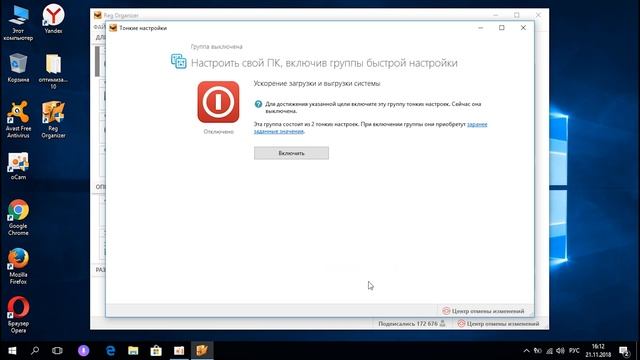Image resolution: width=640 pixels, height=360 pixels.
Task: Click the Reg Organizer taskbar icon
Action: [202, 351]
